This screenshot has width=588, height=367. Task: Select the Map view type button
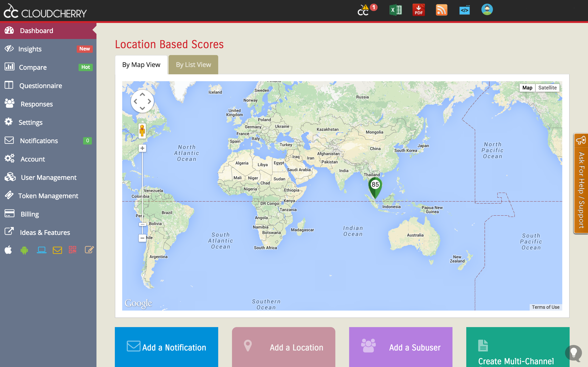point(527,88)
